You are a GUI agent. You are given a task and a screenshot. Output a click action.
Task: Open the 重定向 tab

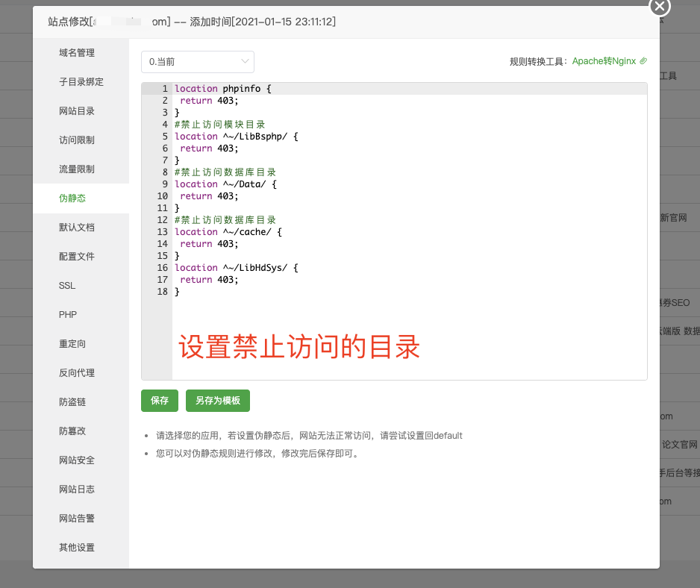pos(72,344)
